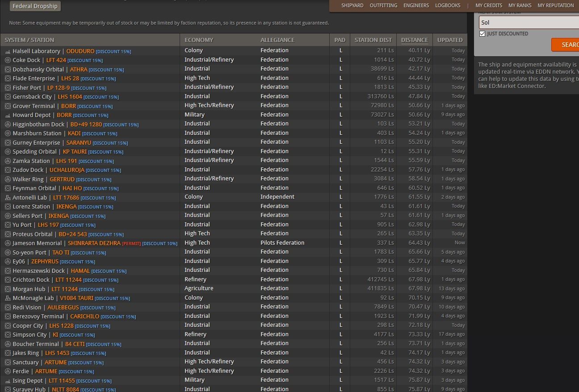Image resolution: width=579 pixels, height=392 pixels.
Task: Click the station icon beside Flade Enterprise
Action: (8, 79)
